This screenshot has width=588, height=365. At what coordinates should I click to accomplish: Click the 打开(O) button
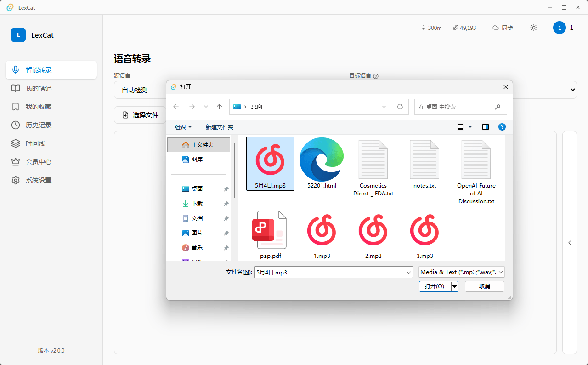435,286
